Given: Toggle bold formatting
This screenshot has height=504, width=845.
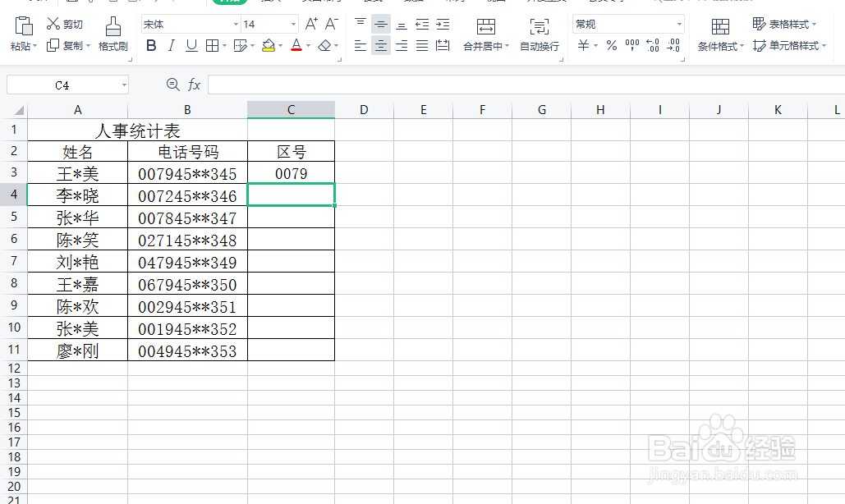Looking at the screenshot, I should pyautogui.click(x=151, y=46).
